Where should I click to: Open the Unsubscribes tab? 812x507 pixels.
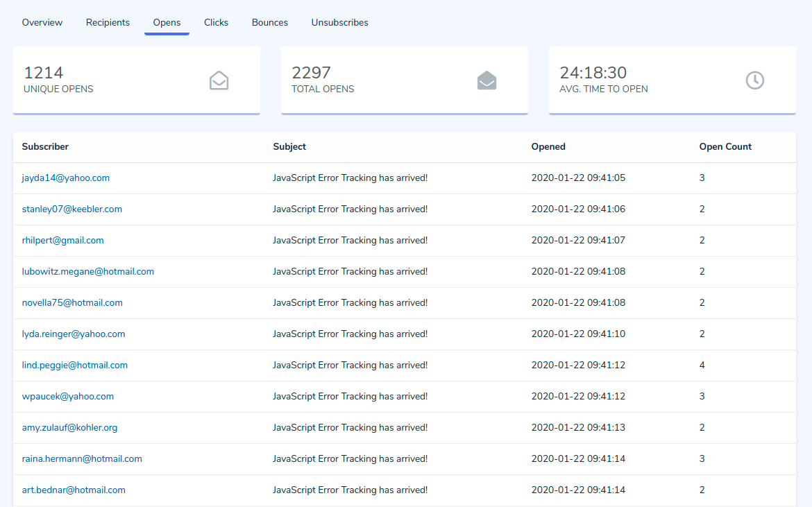(339, 22)
